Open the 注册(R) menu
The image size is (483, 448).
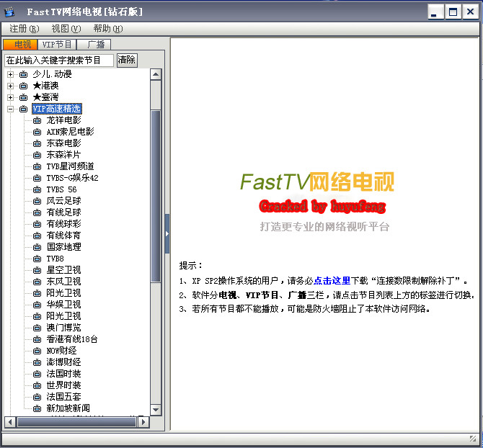click(x=24, y=29)
